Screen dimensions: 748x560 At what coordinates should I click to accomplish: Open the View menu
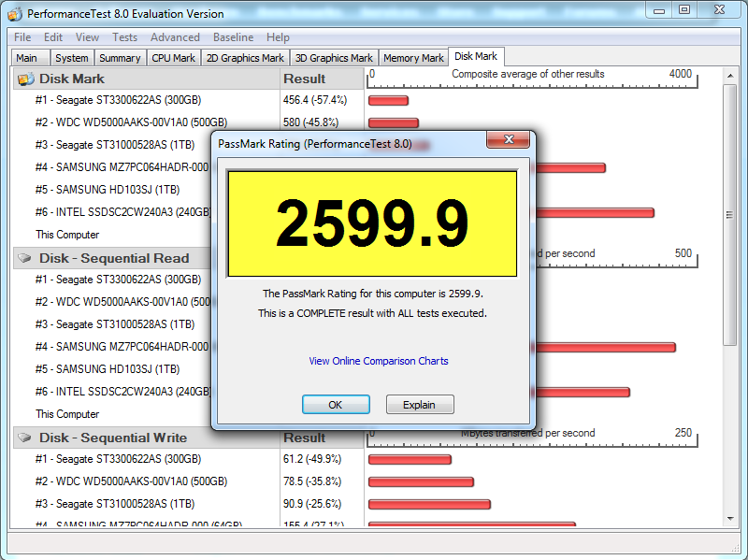coord(87,37)
